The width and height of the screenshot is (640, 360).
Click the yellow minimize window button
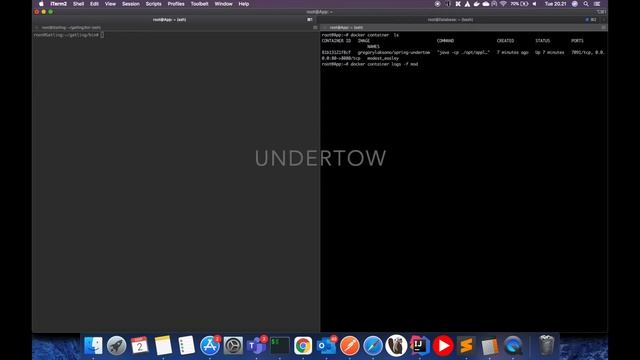tap(44, 12)
